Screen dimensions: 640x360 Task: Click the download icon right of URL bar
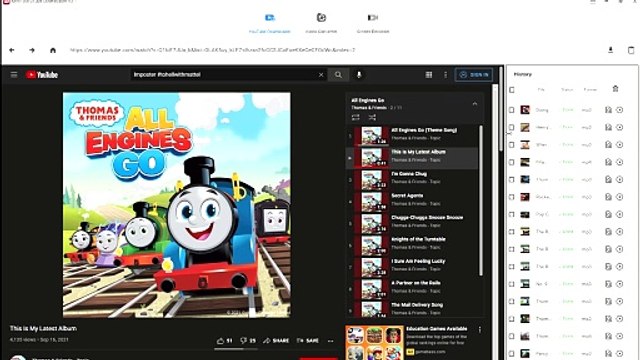coord(611,50)
